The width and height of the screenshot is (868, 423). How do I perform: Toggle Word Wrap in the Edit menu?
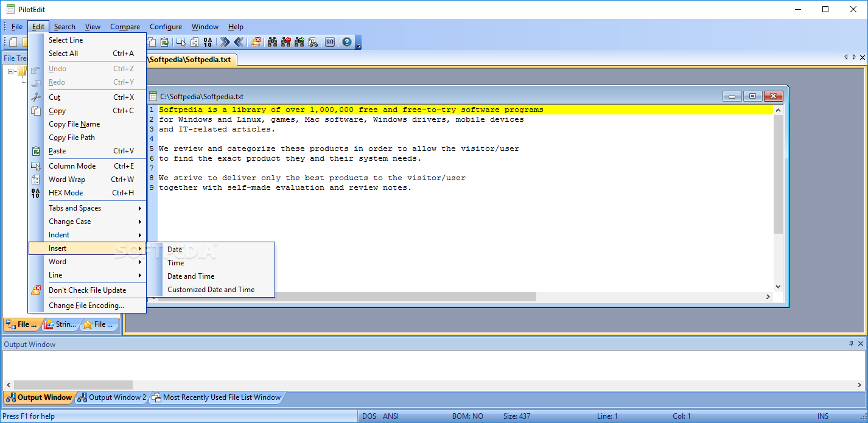(87, 180)
